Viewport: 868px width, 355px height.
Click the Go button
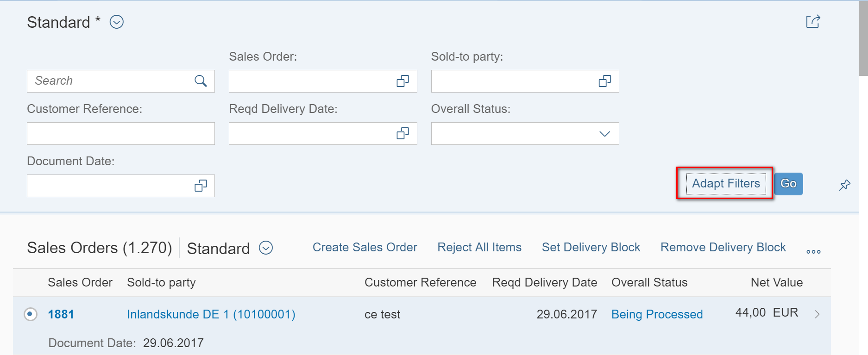788,184
